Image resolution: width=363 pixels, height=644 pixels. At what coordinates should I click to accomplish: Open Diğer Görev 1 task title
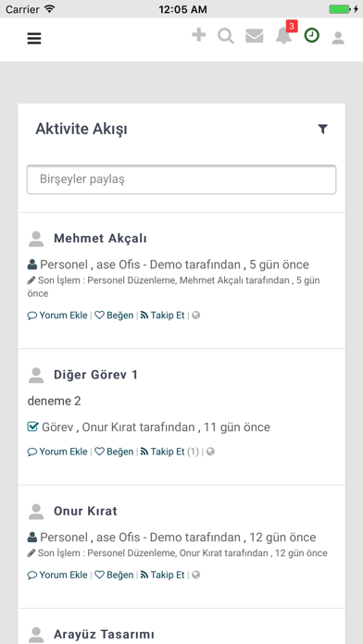click(95, 375)
